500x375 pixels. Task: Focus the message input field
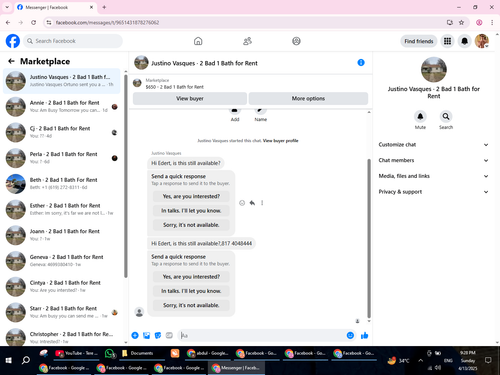(262, 335)
